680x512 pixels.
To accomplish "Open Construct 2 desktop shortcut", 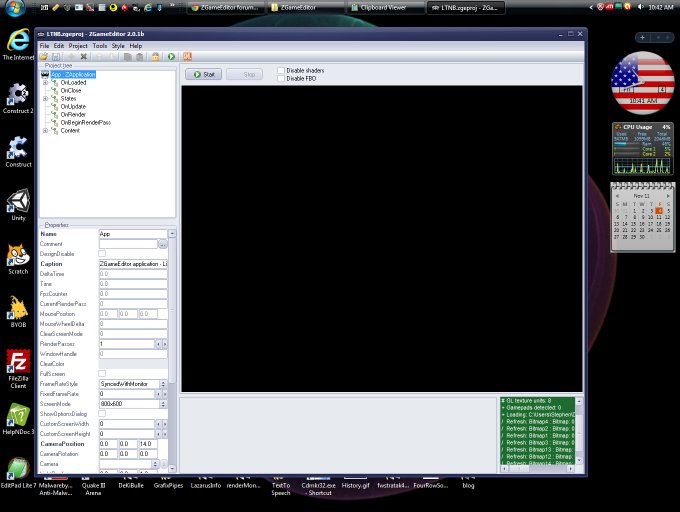I will [x=18, y=98].
